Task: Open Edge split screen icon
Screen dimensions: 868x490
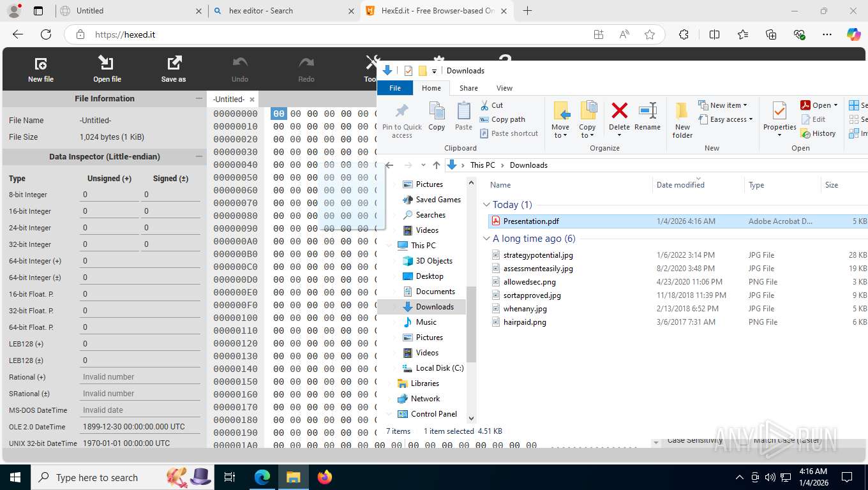Action: tap(715, 34)
